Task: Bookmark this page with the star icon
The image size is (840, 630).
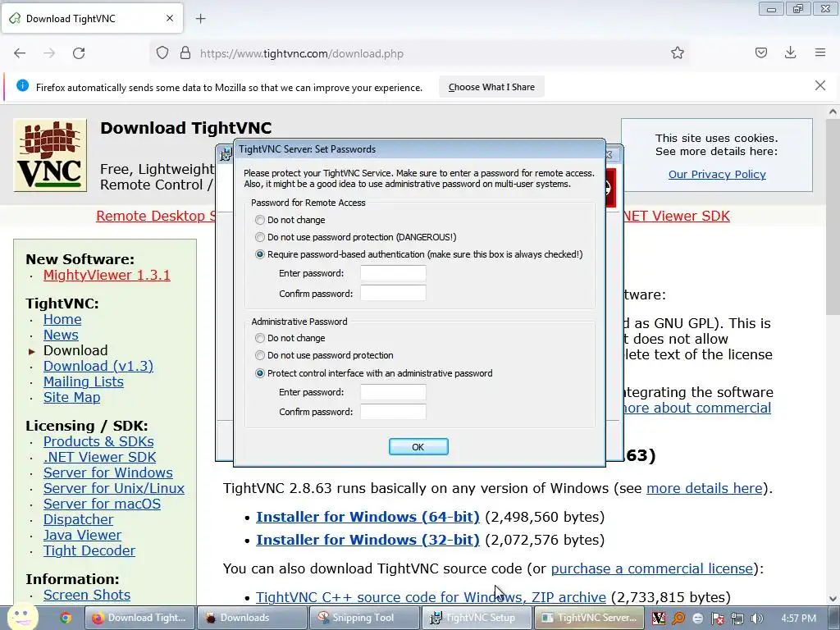Action: tap(677, 53)
